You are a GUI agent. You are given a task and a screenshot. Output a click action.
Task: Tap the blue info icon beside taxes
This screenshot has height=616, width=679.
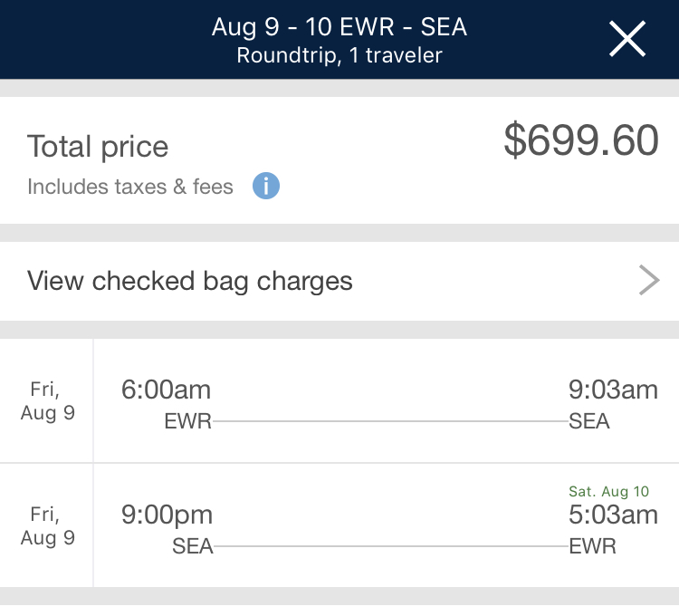[265, 187]
